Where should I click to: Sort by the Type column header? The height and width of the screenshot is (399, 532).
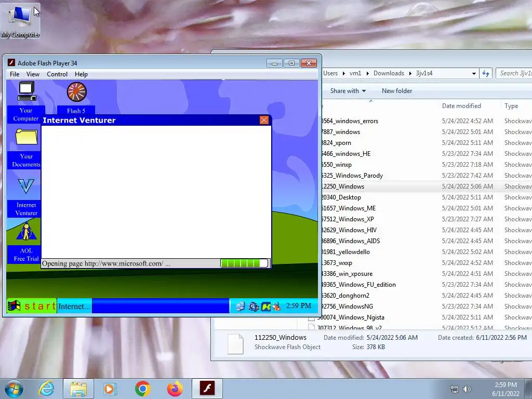(511, 106)
